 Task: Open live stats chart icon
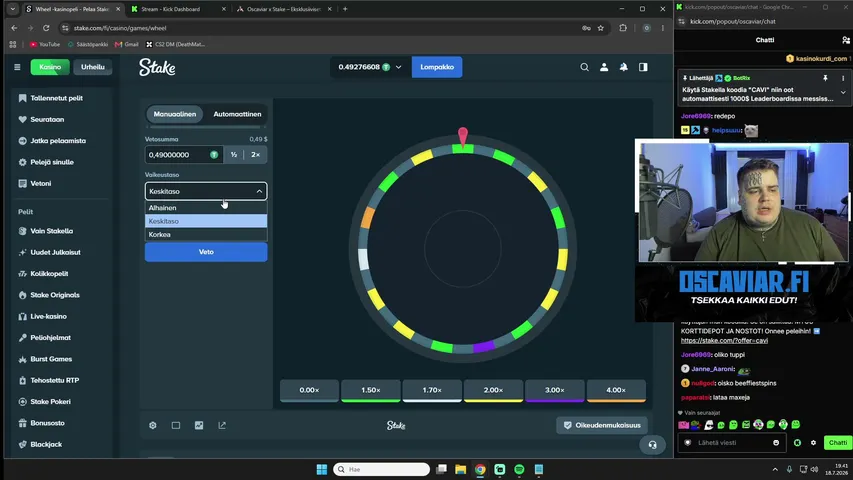pyautogui.click(x=199, y=425)
